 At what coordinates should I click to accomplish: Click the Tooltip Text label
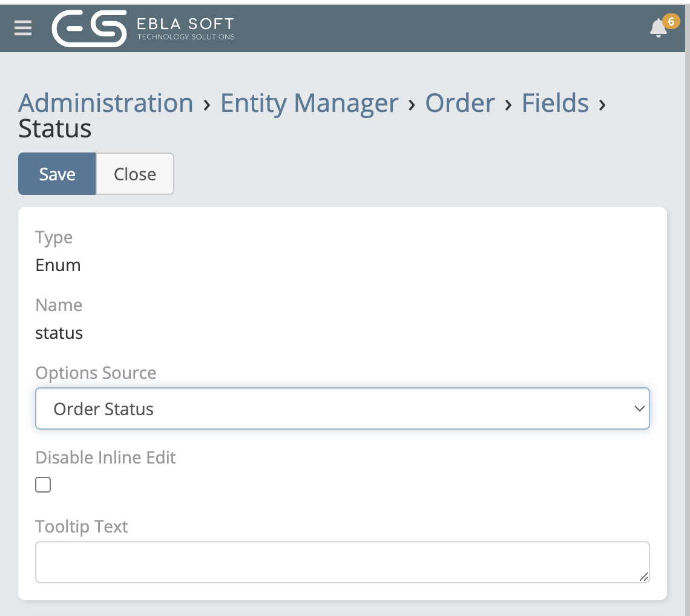82,526
